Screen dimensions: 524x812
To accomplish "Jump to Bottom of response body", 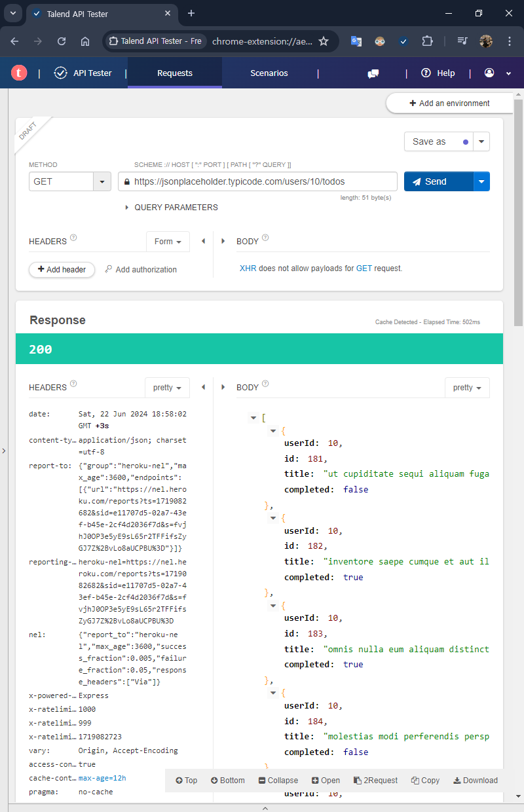I will pos(228,781).
